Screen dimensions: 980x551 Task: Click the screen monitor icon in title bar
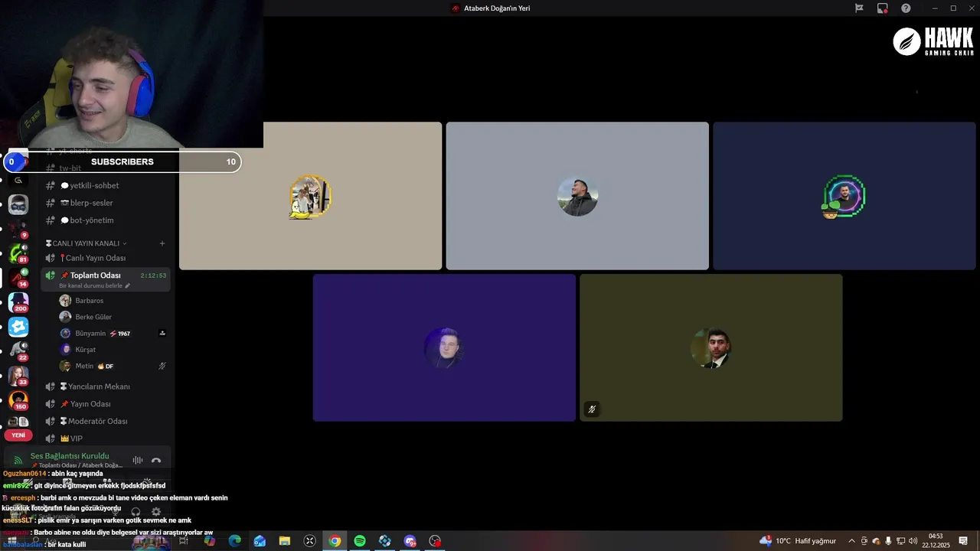tap(883, 8)
